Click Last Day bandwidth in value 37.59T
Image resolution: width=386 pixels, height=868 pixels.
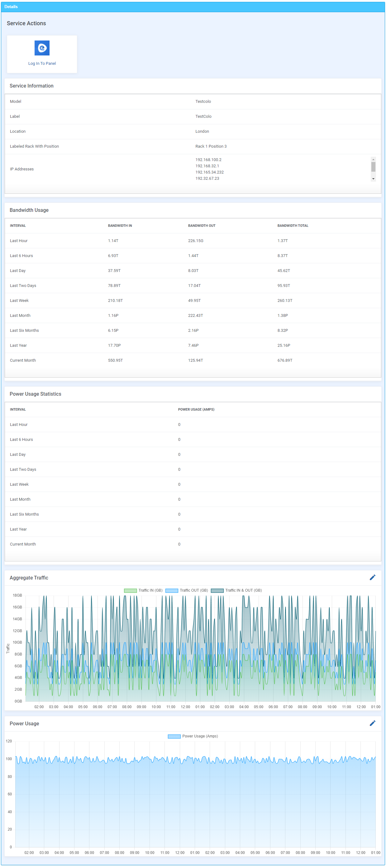(114, 270)
